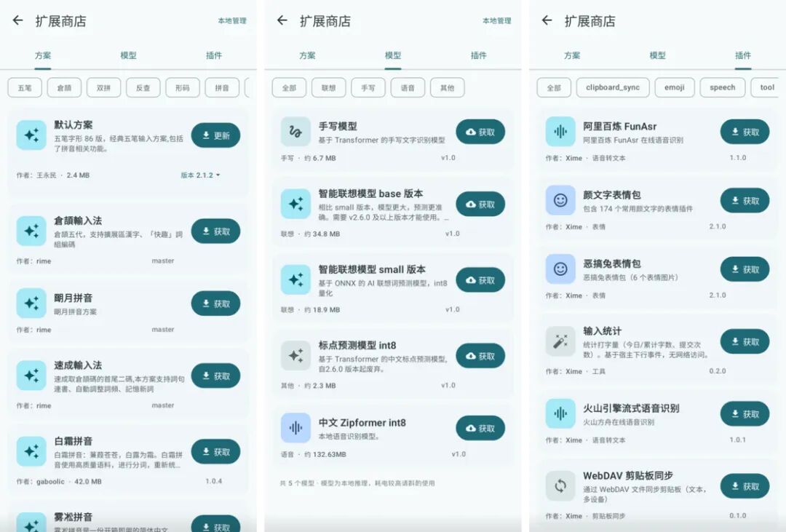Image resolution: width=786 pixels, height=532 pixels.
Task: Filter schemes by 反查 chip
Action: pyautogui.click(x=143, y=88)
